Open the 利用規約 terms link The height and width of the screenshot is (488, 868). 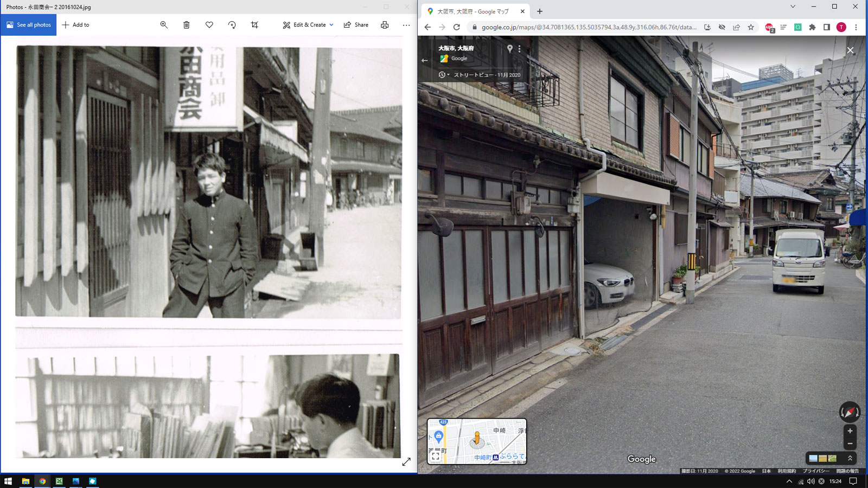click(786, 471)
